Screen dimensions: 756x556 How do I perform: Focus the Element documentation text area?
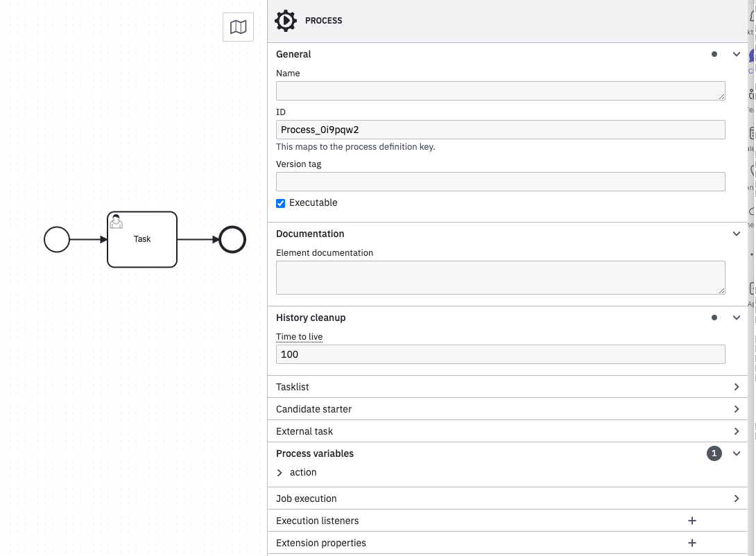point(500,277)
